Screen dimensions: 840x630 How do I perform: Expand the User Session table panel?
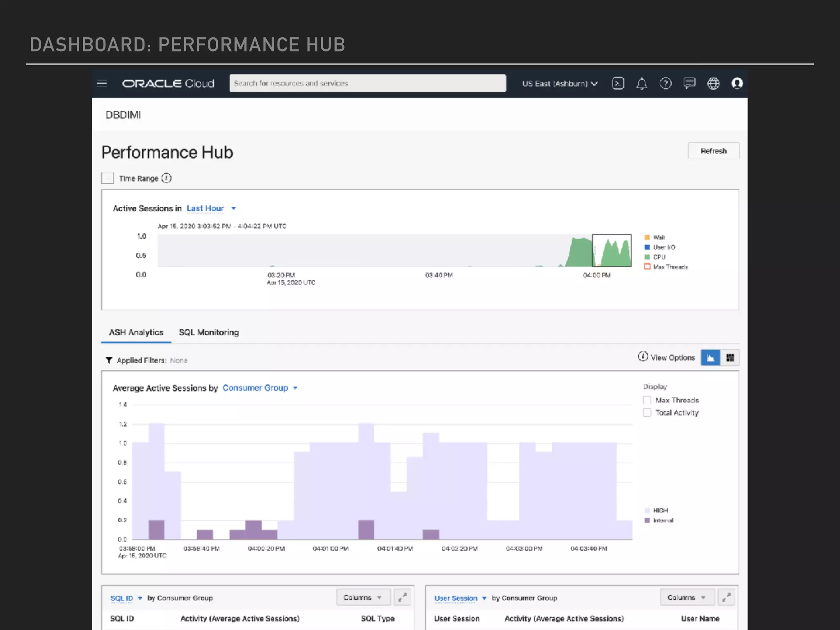click(x=726, y=597)
